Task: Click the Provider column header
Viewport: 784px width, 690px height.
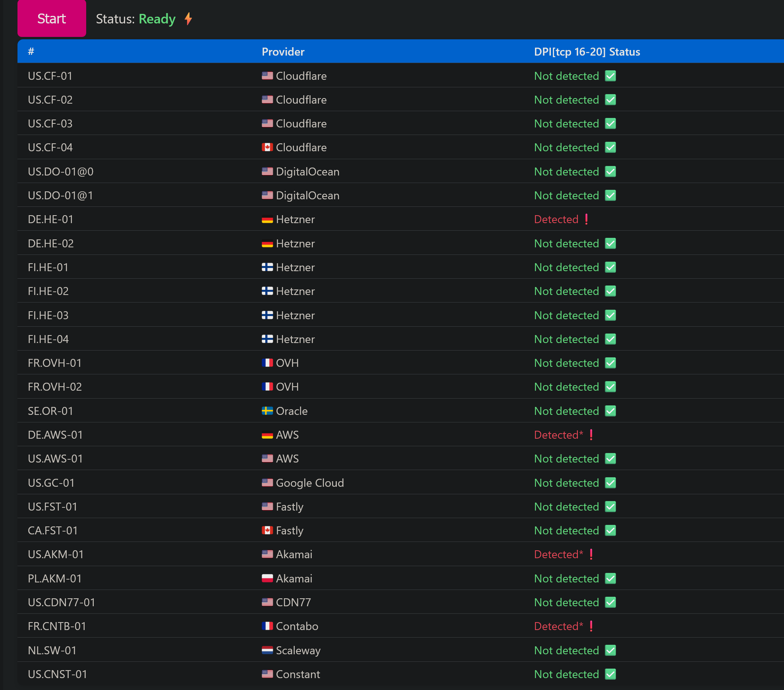Action: (x=283, y=52)
